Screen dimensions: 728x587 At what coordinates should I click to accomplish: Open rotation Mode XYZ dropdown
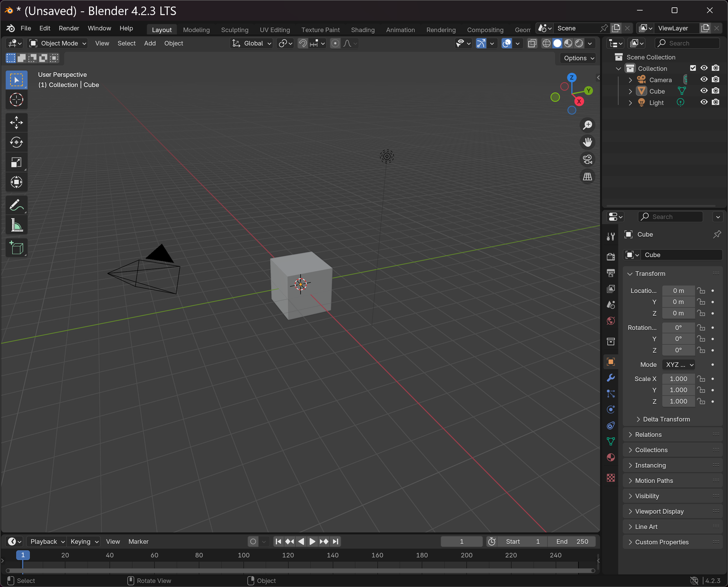[678, 364]
